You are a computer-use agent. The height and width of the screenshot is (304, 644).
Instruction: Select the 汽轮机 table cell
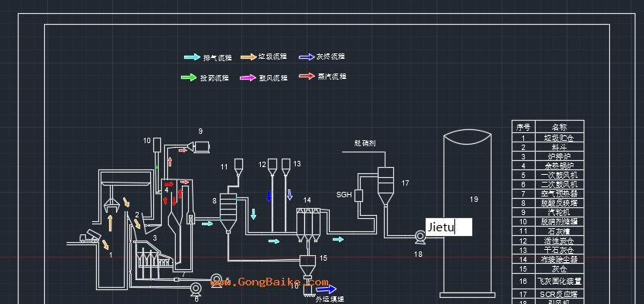tap(559, 213)
